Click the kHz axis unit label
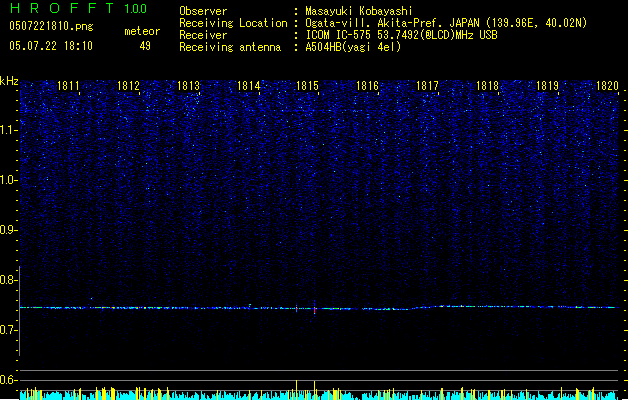The width and height of the screenshot is (629, 400). point(9,81)
